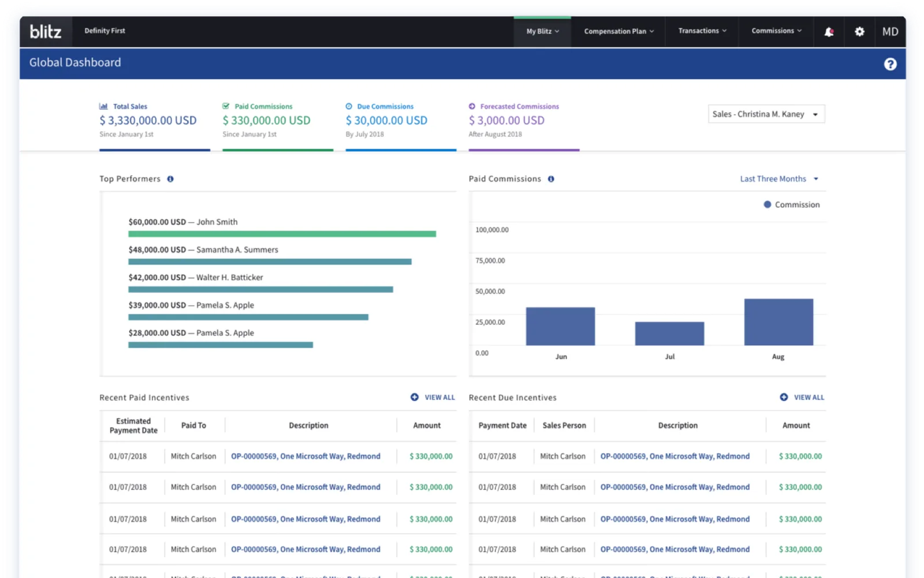Click the help question mark icon
Viewport: 924px width, 578px height.
click(890, 64)
